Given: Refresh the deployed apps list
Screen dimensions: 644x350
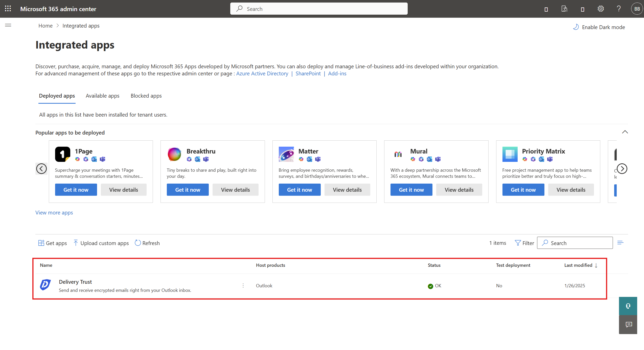Looking at the screenshot, I should (x=147, y=243).
